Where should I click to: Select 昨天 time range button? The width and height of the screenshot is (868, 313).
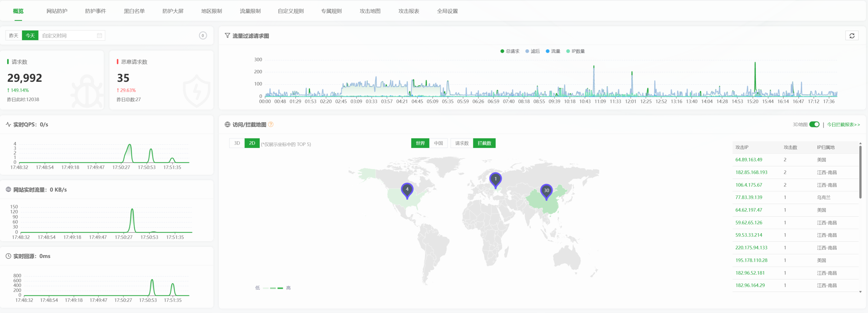point(14,36)
